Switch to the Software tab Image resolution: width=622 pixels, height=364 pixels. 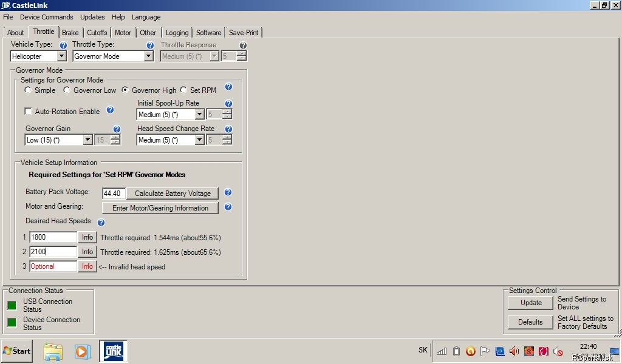click(209, 33)
